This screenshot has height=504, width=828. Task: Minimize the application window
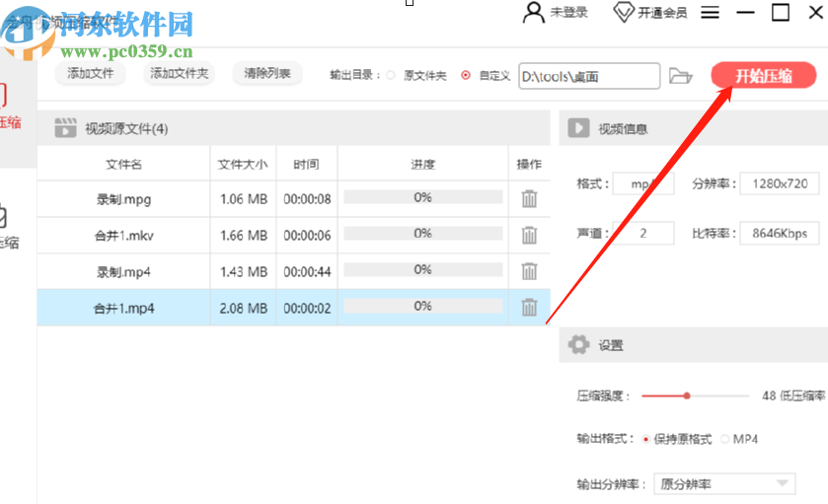pos(745,12)
